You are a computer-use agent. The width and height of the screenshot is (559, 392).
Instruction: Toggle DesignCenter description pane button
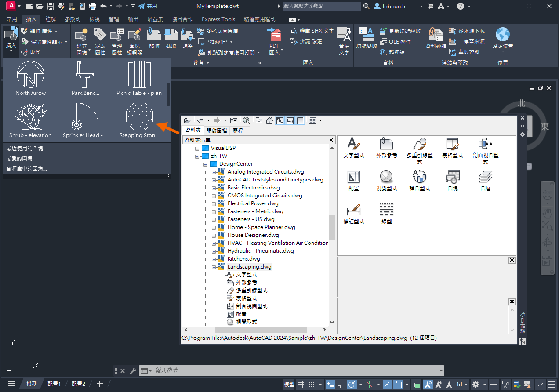300,120
